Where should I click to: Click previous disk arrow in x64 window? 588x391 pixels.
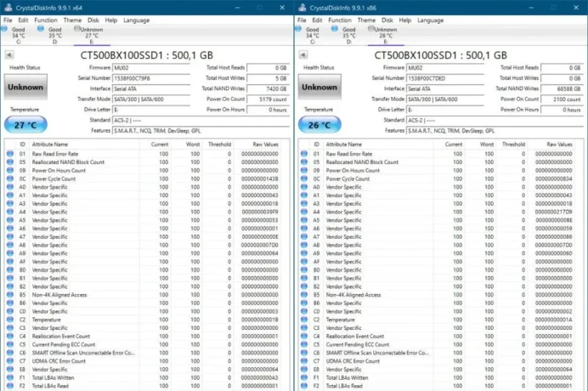point(9,55)
